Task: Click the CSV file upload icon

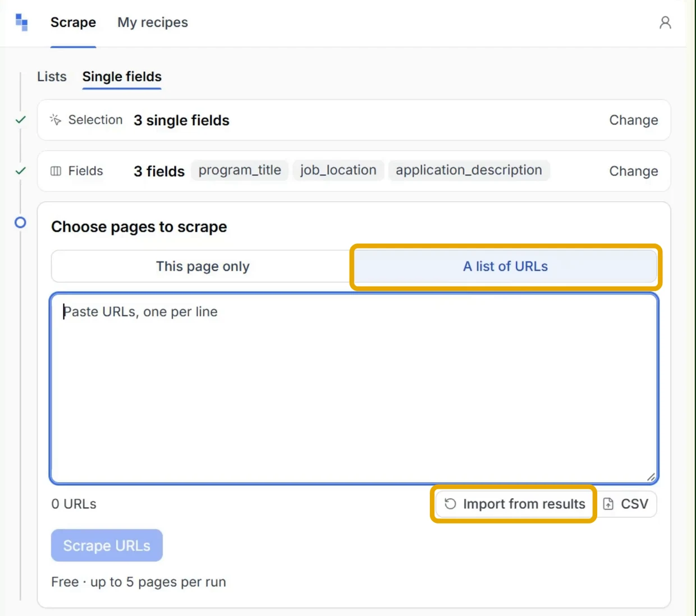Action: (608, 504)
